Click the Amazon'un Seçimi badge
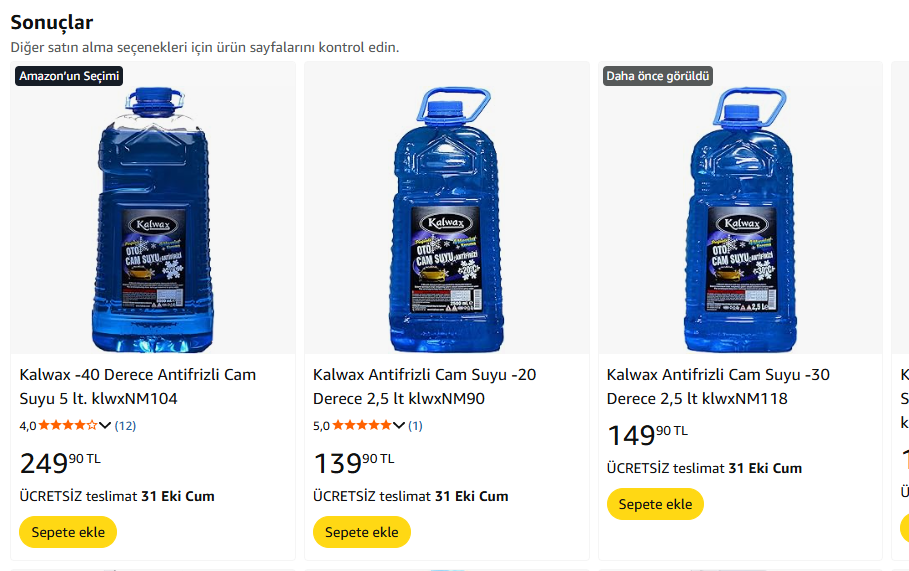 (x=69, y=76)
